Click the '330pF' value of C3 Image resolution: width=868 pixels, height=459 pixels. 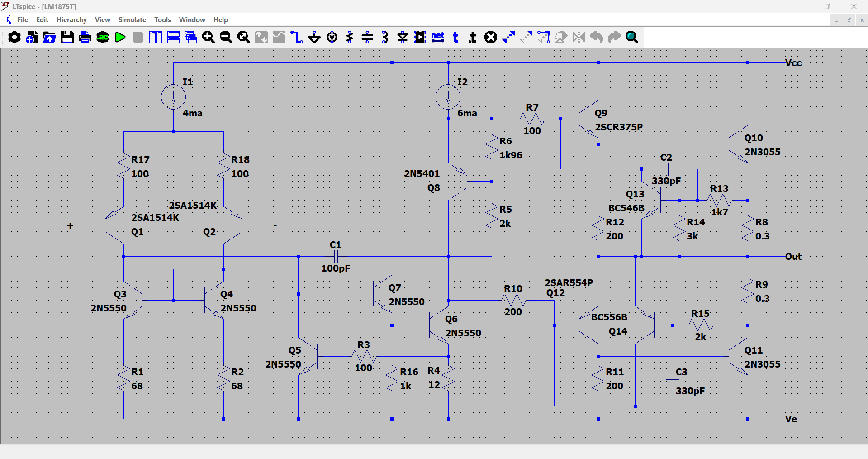coord(690,391)
